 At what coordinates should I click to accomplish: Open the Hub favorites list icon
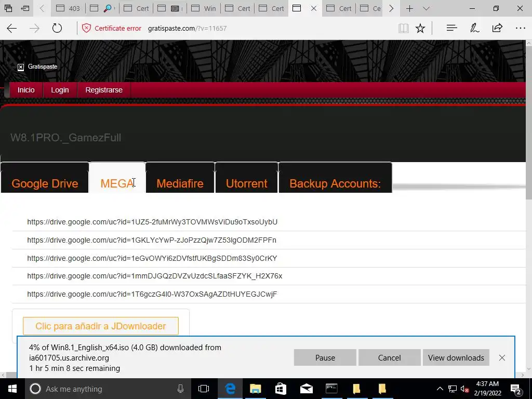point(451,28)
